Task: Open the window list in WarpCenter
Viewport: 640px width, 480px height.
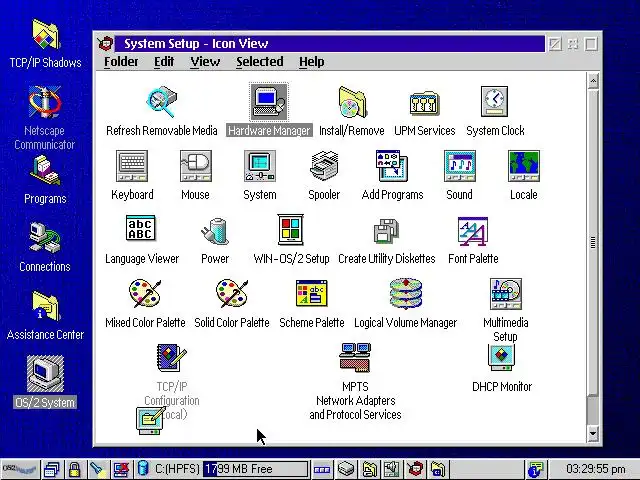Action: click(x=52, y=469)
